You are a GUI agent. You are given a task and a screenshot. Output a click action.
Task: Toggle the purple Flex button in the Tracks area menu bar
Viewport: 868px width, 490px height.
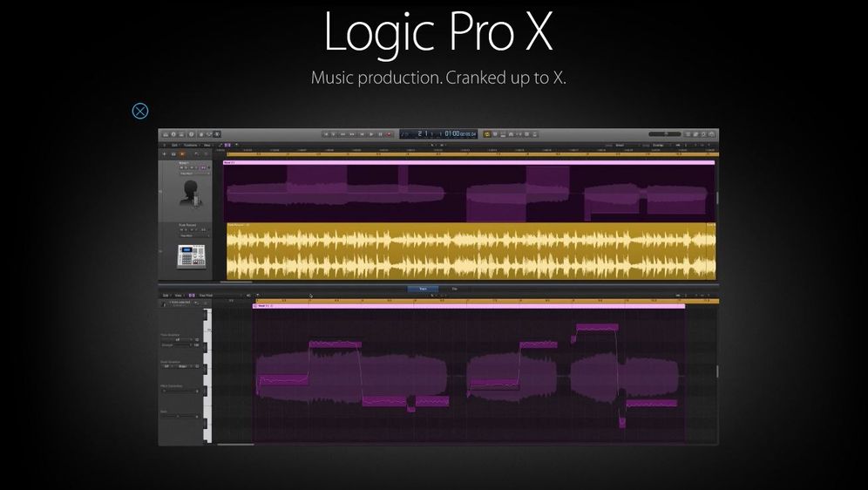(227, 145)
